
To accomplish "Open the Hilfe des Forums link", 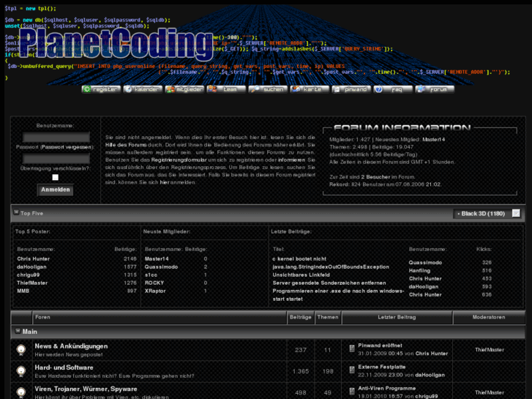I will (126, 145).
